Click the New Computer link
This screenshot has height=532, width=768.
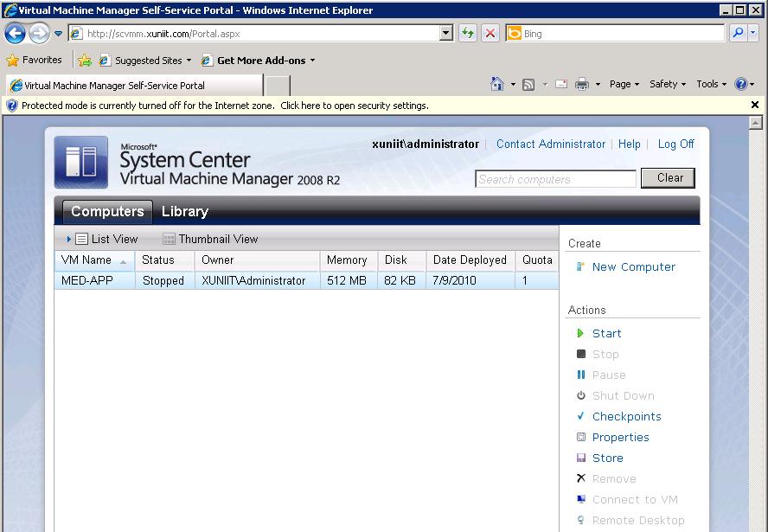(x=634, y=267)
